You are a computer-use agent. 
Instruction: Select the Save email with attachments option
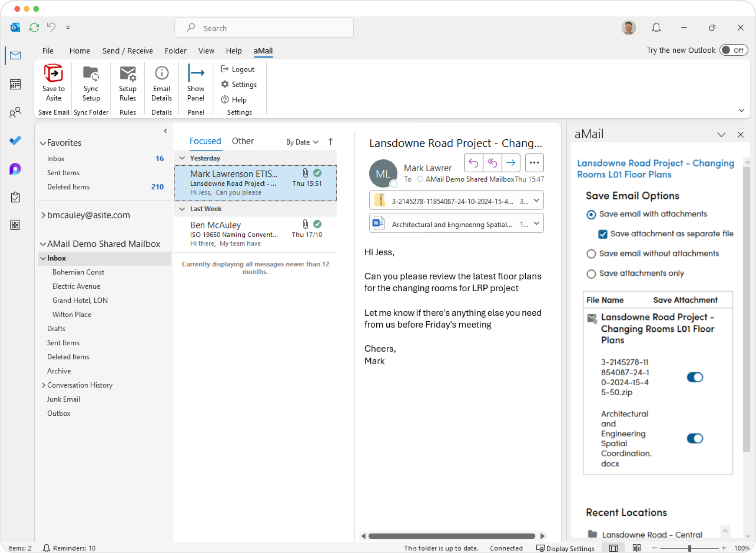coord(591,215)
